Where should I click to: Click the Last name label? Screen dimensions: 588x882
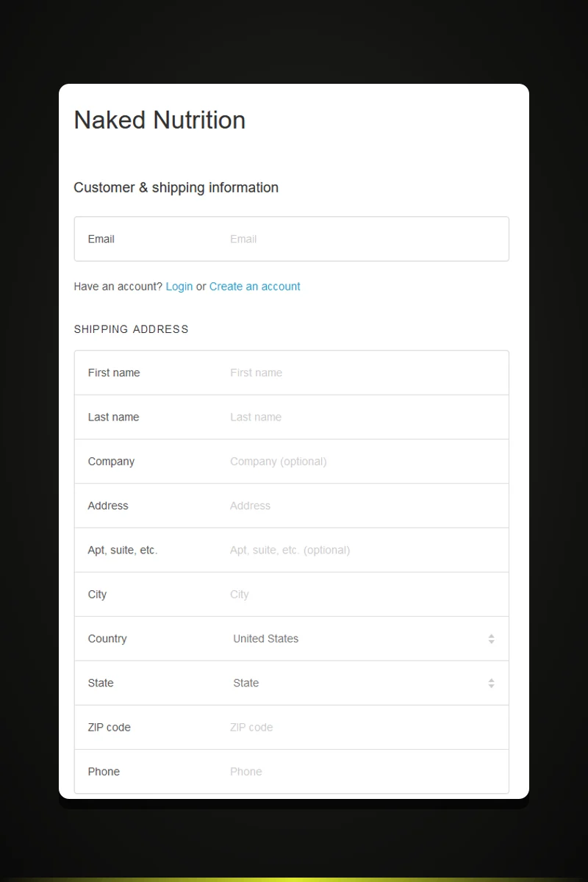pyautogui.click(x=113, y=417)
